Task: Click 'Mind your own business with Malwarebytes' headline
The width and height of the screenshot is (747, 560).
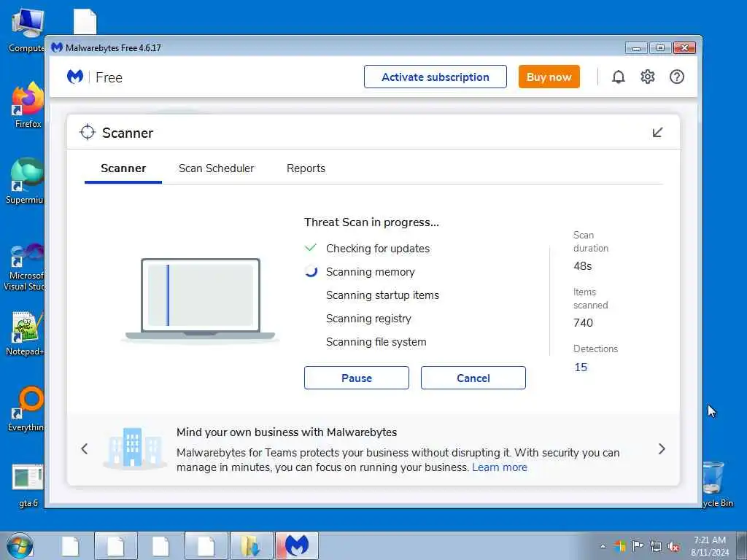Action: (287, 432)
